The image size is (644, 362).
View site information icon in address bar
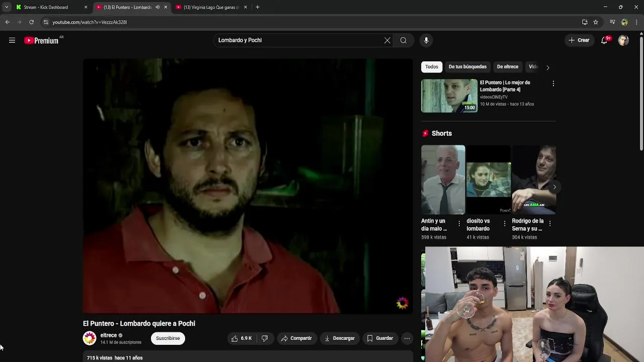click(x=46, y=22)
